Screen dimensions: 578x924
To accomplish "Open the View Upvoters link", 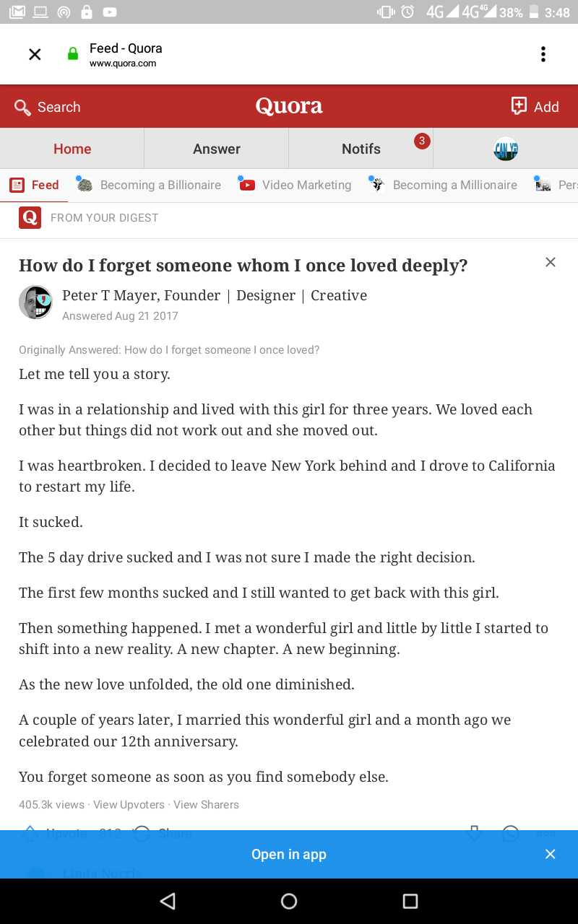I will click(129, 804).
